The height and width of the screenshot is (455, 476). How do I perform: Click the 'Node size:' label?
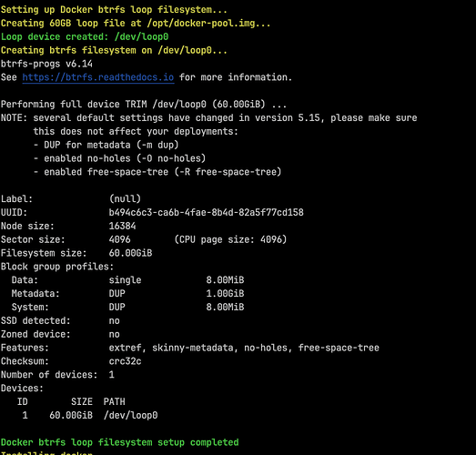(27, 226)
